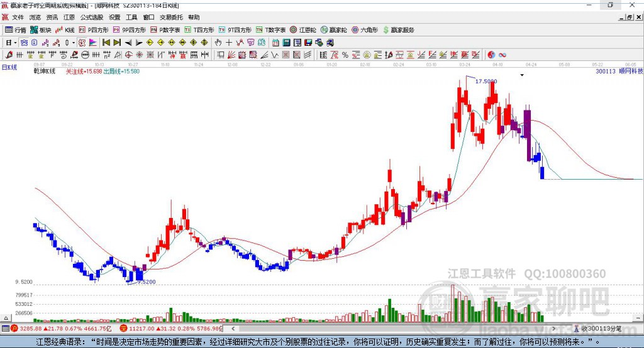Click the blue infinity loop icon
This screenshot has height=348, width=644.
502,55
